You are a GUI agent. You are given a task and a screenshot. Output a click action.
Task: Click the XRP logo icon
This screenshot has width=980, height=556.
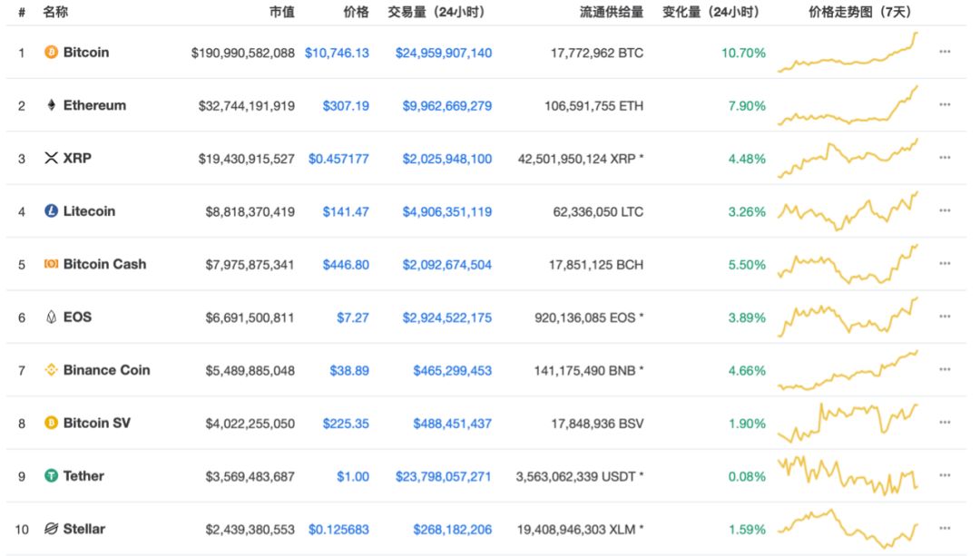(x=51, y=158)
